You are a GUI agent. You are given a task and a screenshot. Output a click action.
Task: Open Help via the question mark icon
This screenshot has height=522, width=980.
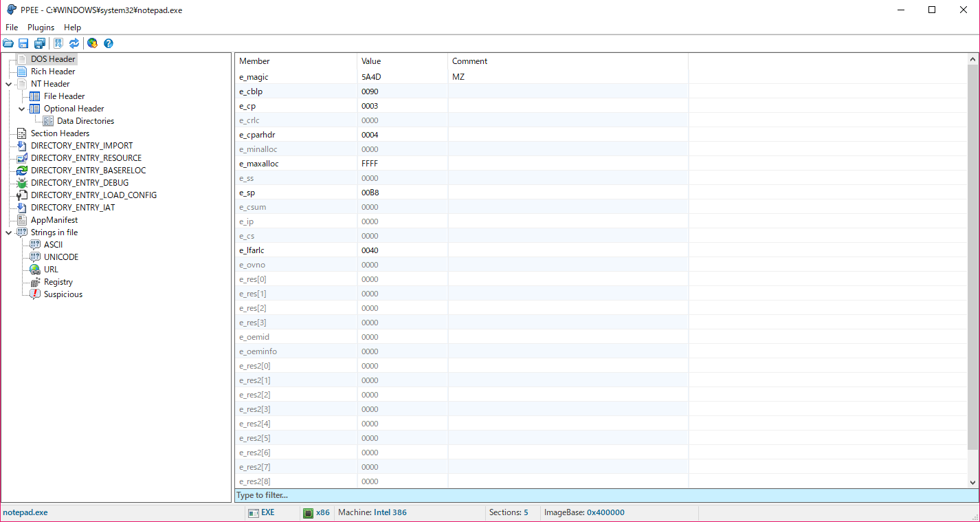pyautogui.click(x=109, y=43)
